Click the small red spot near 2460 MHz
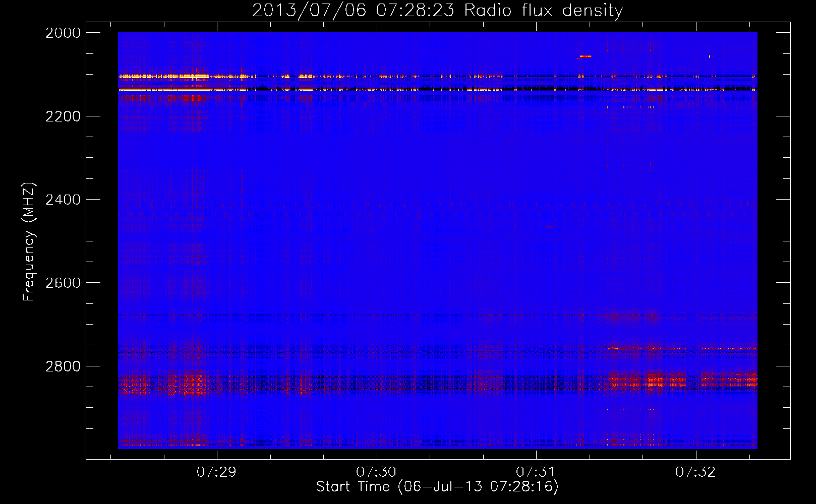The image size is (816, 504). (550, 227)
